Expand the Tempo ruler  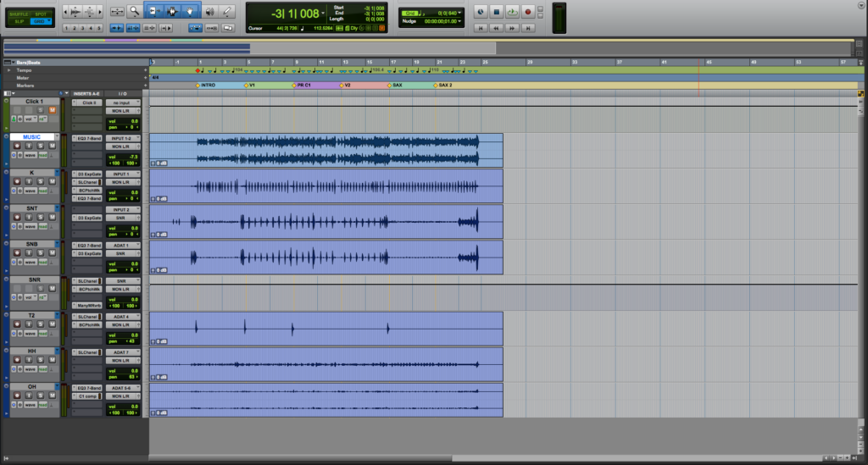click(x=8, y=70)
